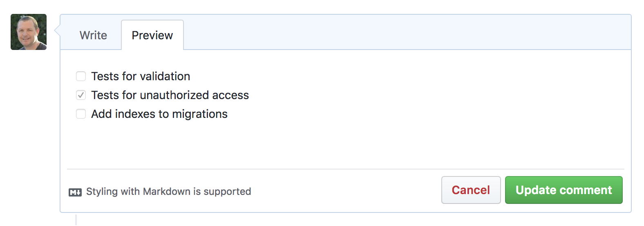Switch to the Write tab

[93, 35]
